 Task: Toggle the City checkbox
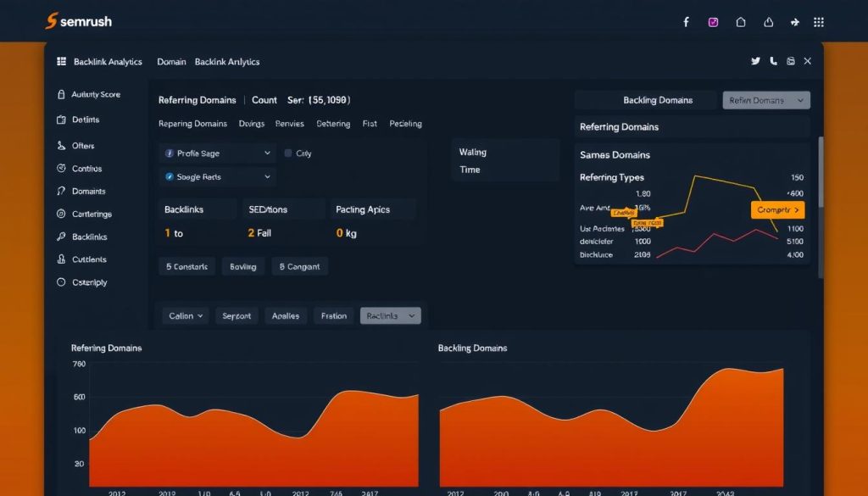point(288,153)
